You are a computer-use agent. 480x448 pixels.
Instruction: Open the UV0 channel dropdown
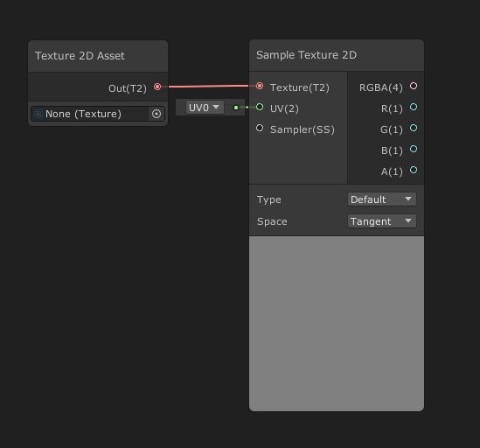point(205,108)
